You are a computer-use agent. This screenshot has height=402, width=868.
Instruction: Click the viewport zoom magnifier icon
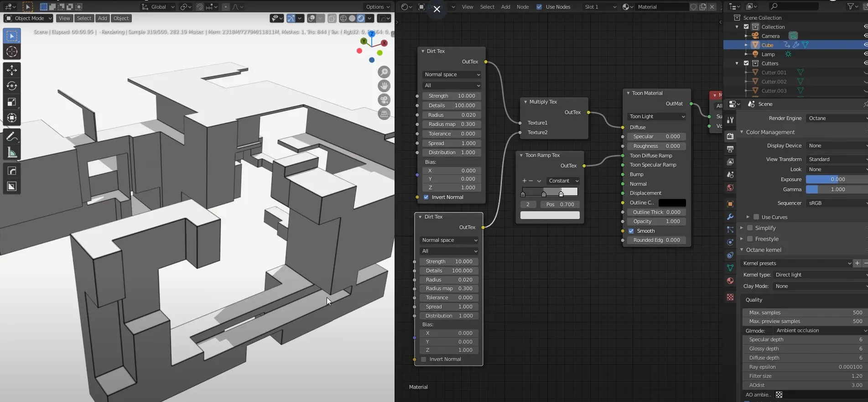tap(384, 72)
